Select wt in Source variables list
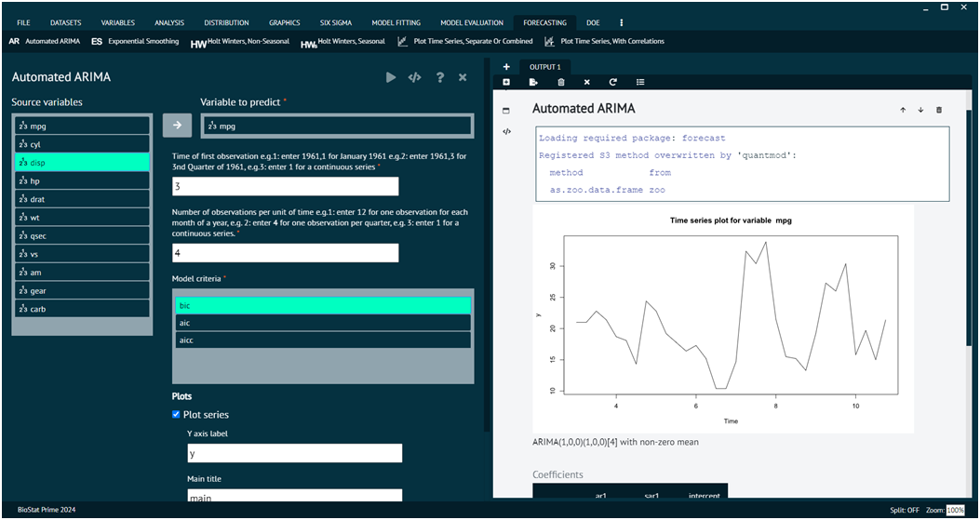This screenshot has width=980, height=520. [82, 218]
